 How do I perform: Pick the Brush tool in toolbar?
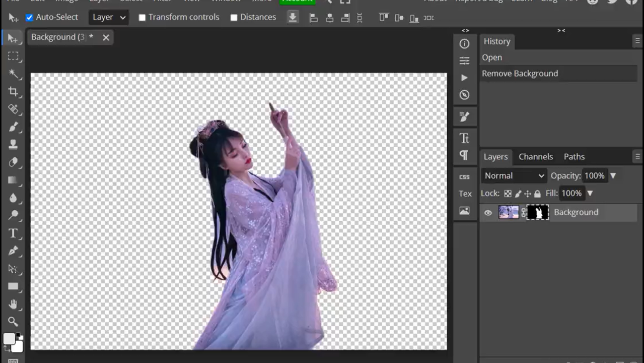(x=13, y=127)
